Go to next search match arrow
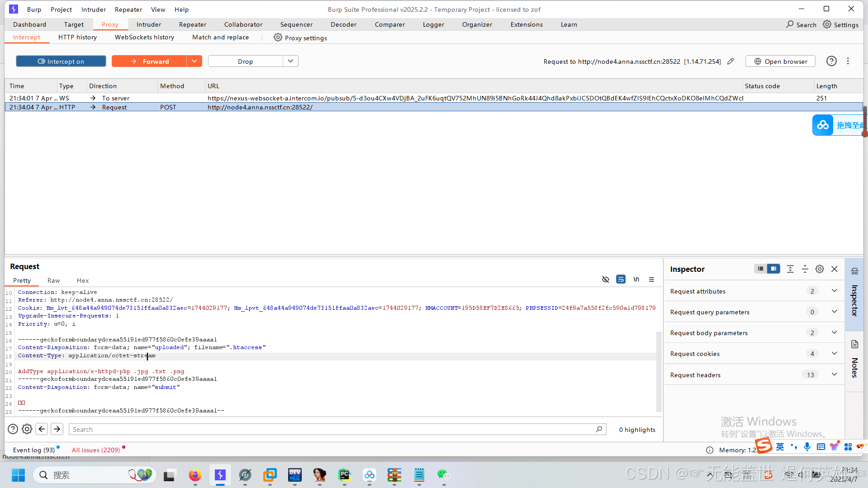The height and width of the screenshot is (488, 868). point(57,429)
